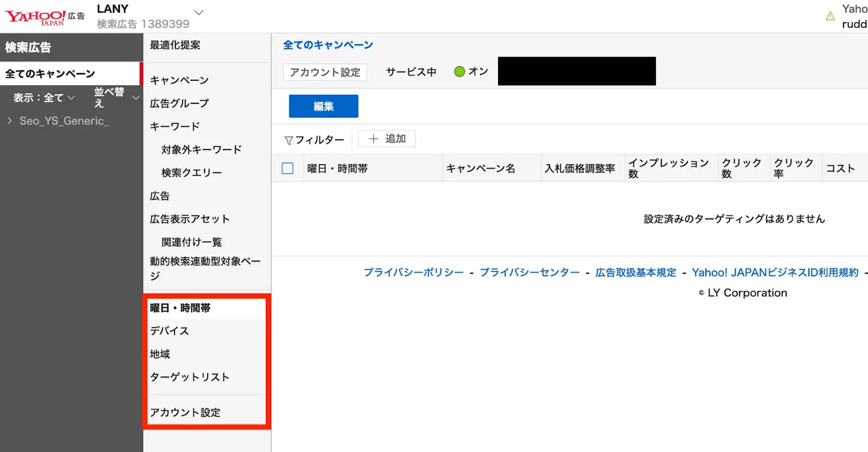Open アカウント設定 in the side menu
This screenshot has height=452, width=868.
tap(185, 412)
